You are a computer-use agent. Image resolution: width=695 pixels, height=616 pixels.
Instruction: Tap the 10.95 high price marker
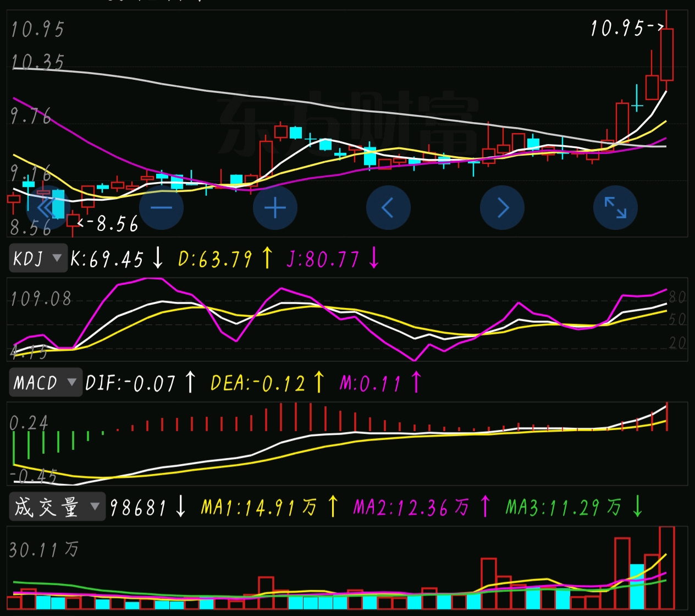click(627, 28)
